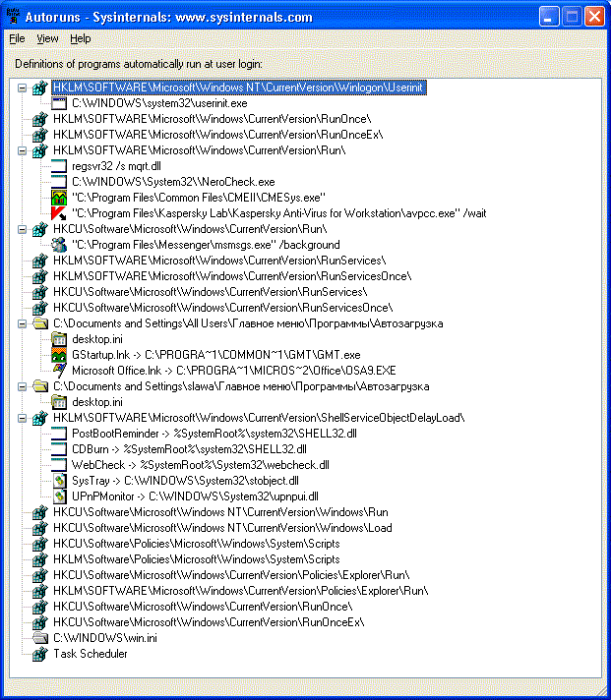Screen dimensions: 611x700
Task: Open the View menu
Action: coord(47,39)
